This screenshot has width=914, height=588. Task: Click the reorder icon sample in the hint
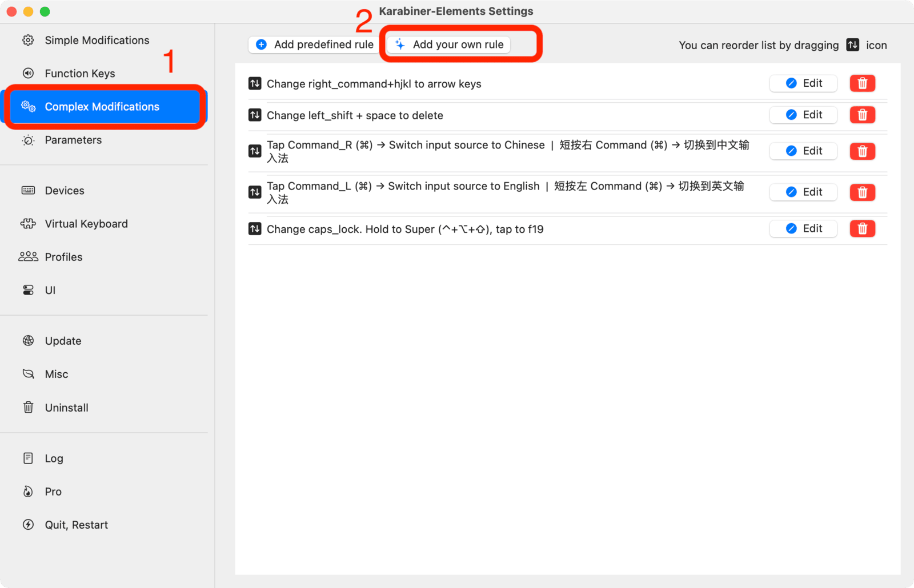[x=852, y=45]
